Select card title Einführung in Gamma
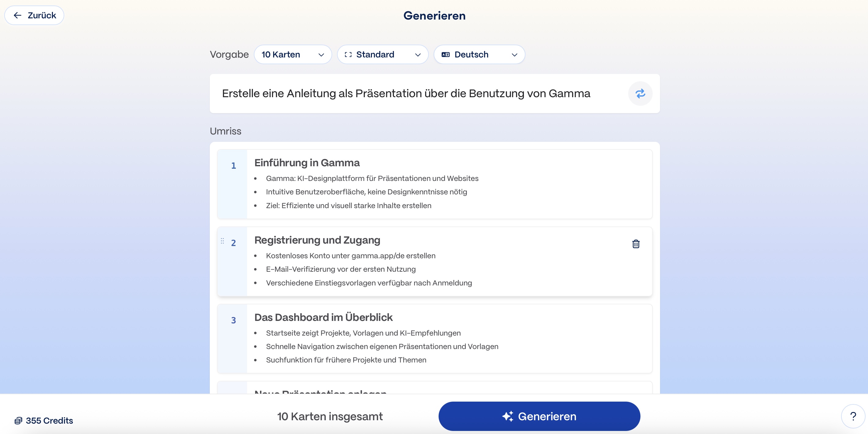The height and width of the screenshot is (434, 868). click(x=307, y=163)
